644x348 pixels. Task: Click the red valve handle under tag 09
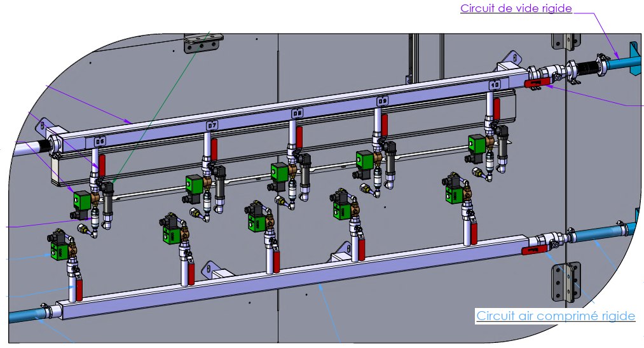(385, 126)
